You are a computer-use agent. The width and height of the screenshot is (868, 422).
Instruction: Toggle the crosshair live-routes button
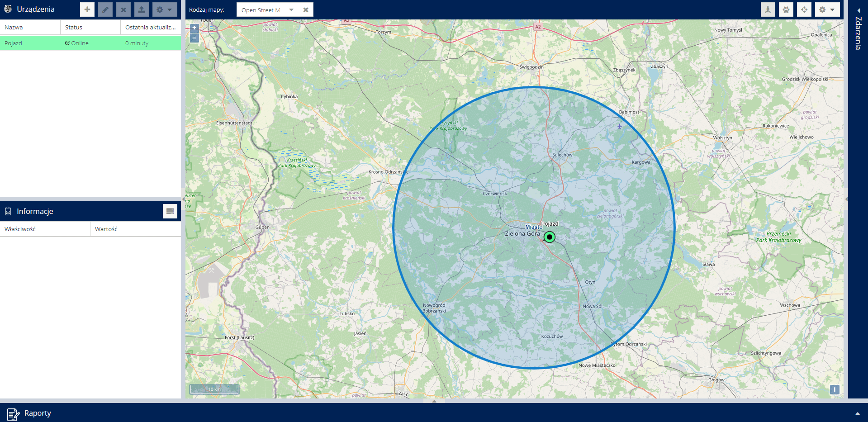[804, 9]
